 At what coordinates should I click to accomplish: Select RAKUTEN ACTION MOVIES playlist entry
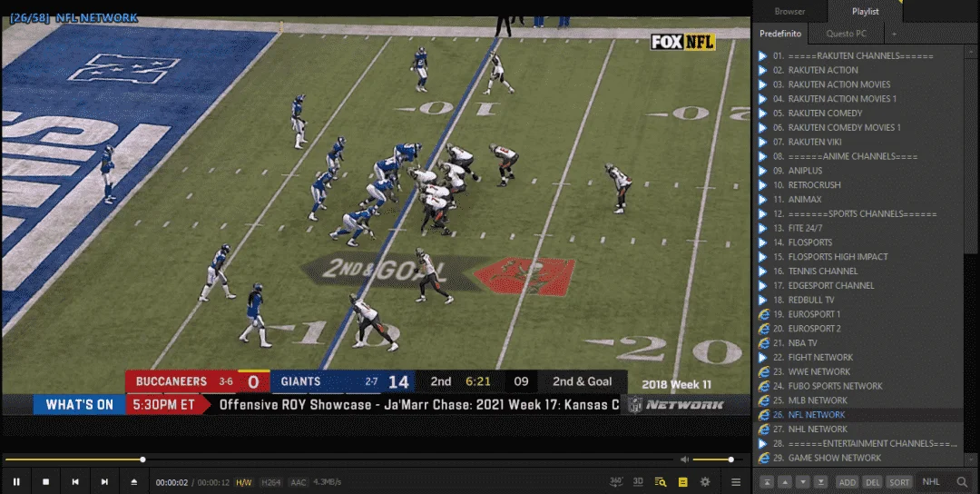[x=860, y=84]
